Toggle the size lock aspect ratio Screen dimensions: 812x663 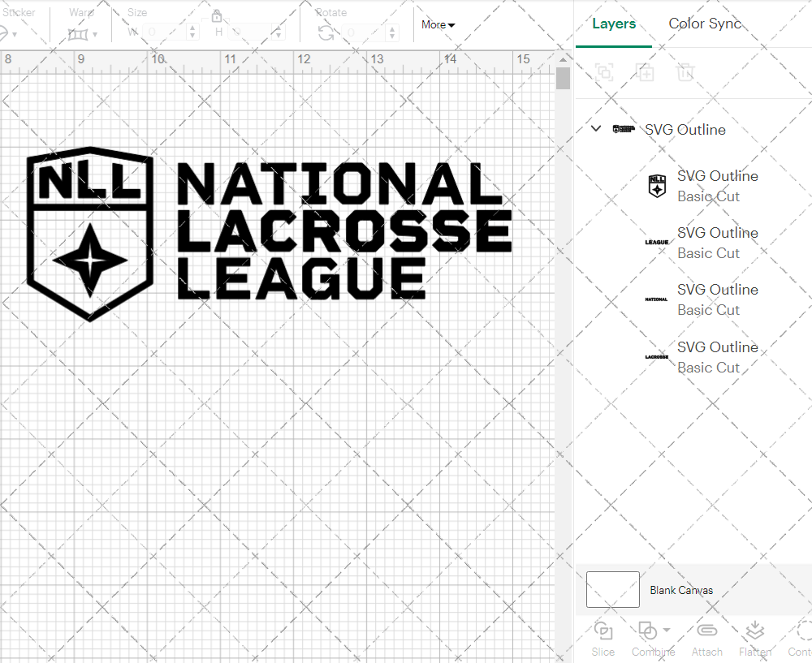tap(217, 15)
